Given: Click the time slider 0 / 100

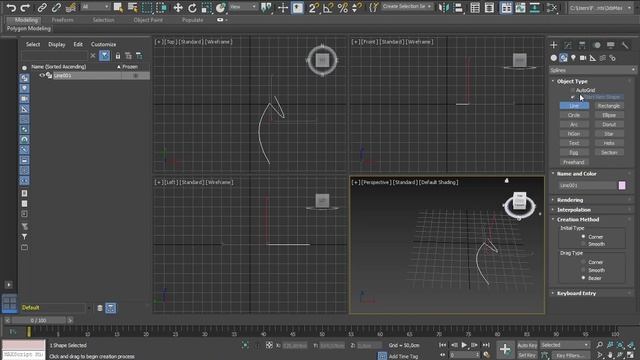Looking at the screenshot, I should [x=38, y=320].
